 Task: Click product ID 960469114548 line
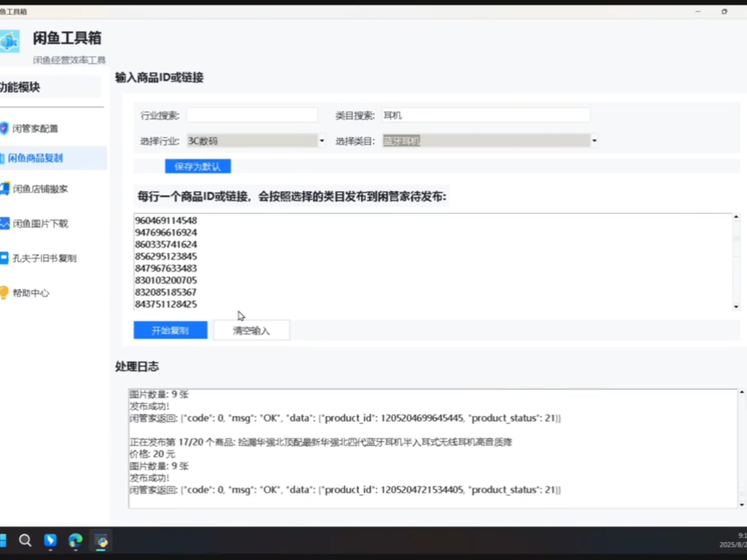[x=166, y=220]
